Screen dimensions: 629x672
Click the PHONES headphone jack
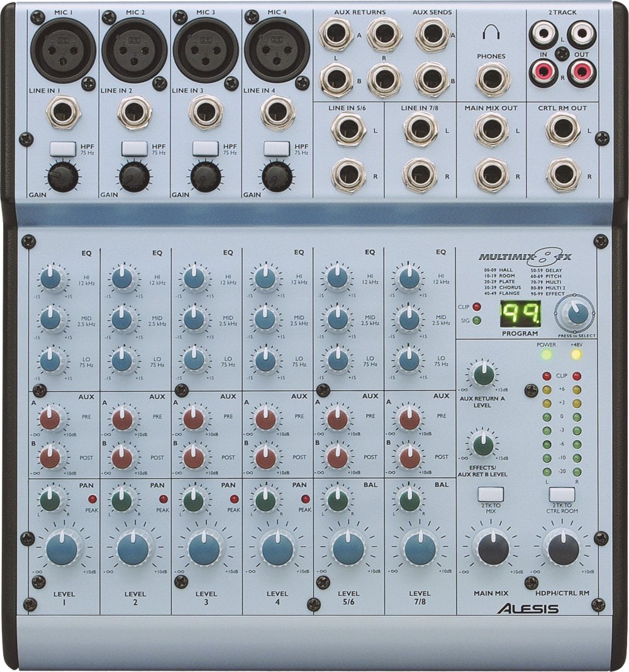pos(493,79)
